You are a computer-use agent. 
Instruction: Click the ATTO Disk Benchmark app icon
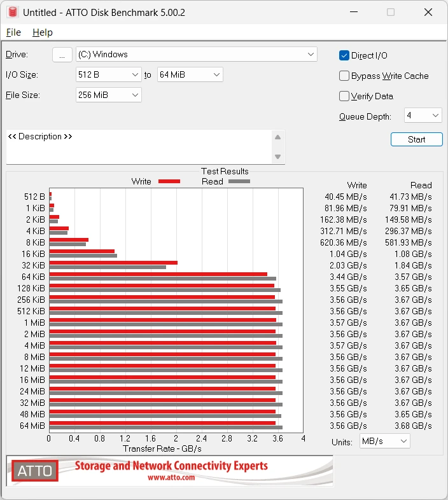13,12
